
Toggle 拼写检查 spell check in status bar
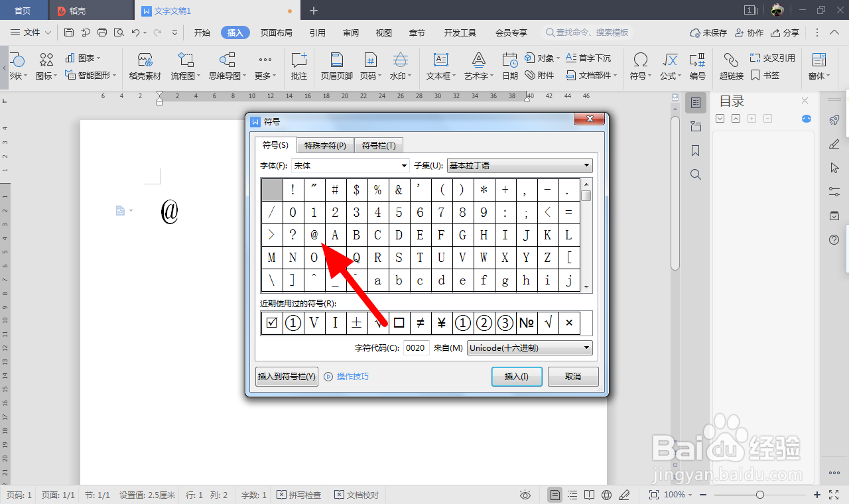[x=299, y=495]
